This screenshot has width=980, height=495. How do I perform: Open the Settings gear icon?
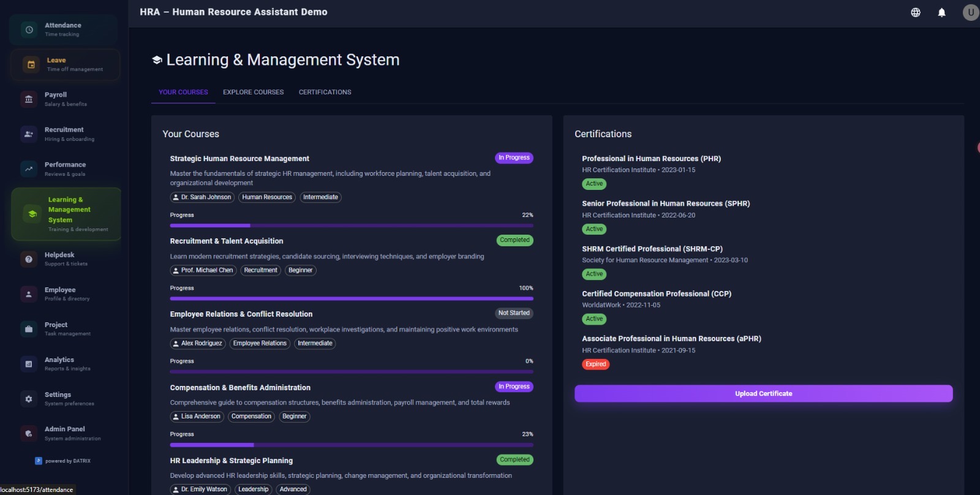coord(29,399)
